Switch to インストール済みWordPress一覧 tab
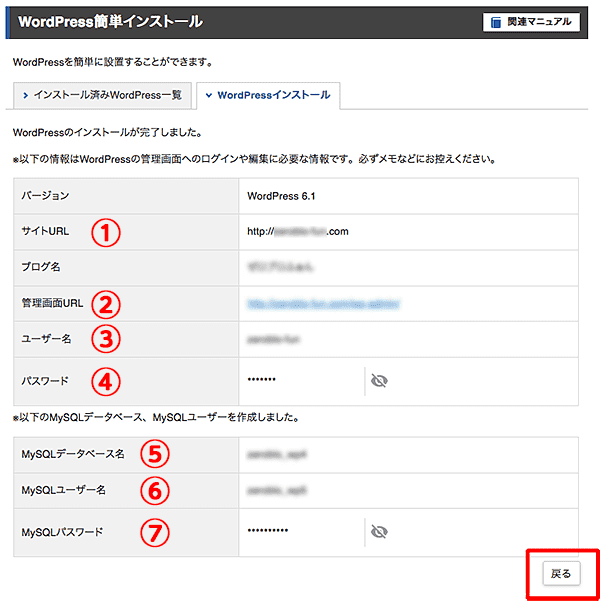The width and height of the screenshot is (600, 601). click(x=102, y=95)
